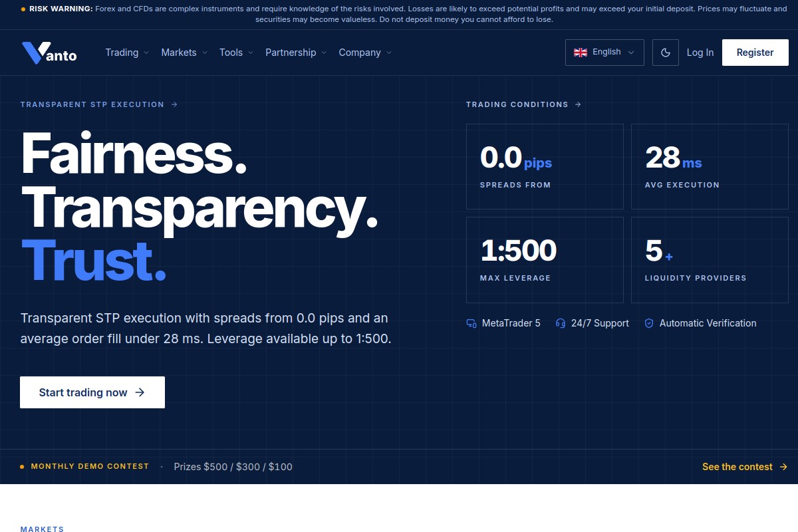Click the 28 ms avg execution card

[x=710, y=167]
